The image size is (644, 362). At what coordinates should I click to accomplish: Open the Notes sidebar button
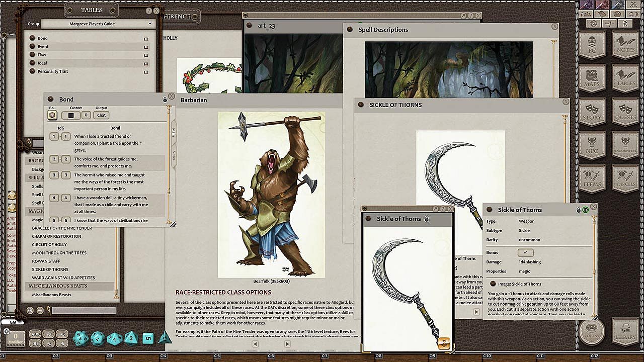pos(625,46)
